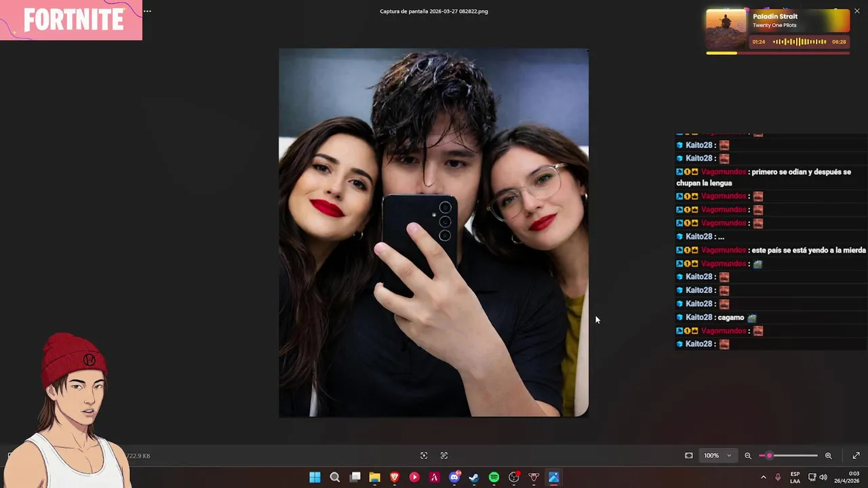Click the file name 'Captura de pantalla 2026-03-27 082822.png'
868x488 pixels.
pos(434,12)
